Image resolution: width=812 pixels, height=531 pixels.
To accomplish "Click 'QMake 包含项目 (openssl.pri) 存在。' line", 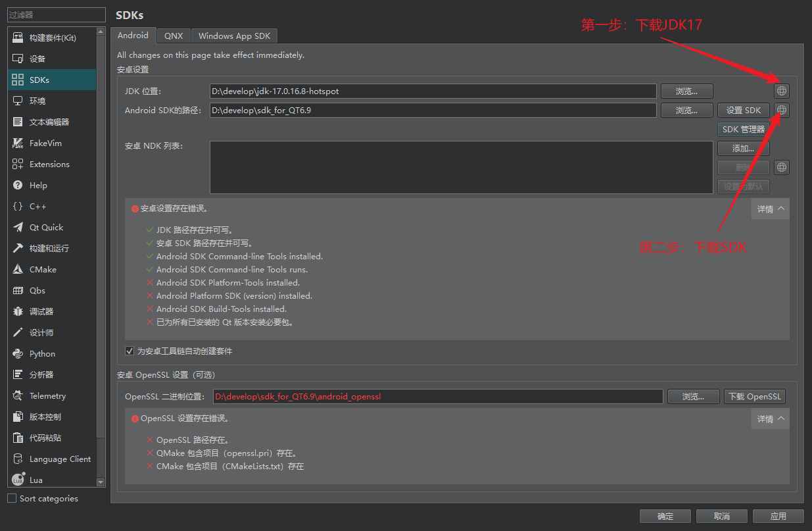I will [x=226, y=453].
